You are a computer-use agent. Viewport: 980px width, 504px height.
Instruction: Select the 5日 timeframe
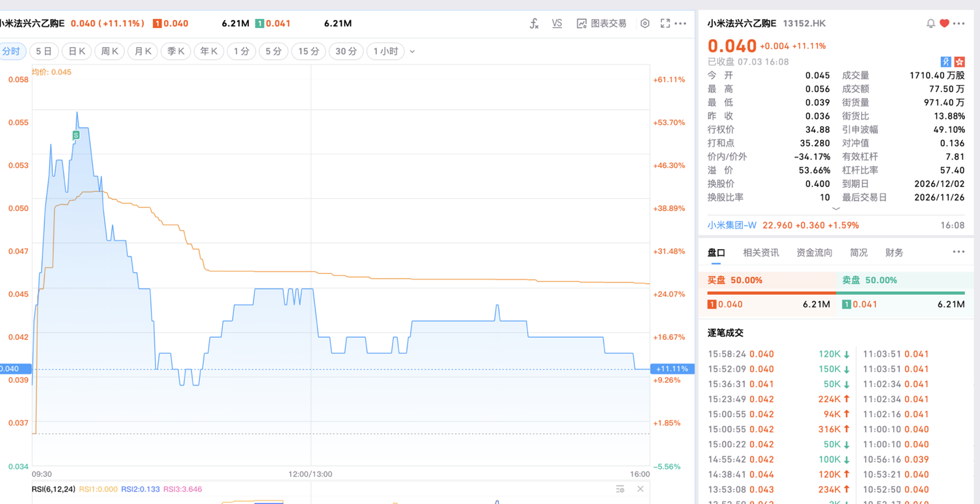point(44,51)
